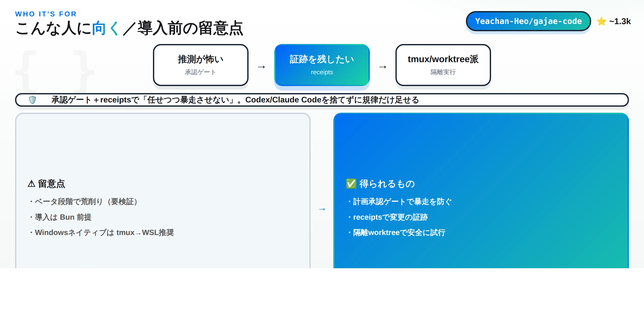Click the summary text starting with 承認ゲート＋receipts

(x=235, y=100)
